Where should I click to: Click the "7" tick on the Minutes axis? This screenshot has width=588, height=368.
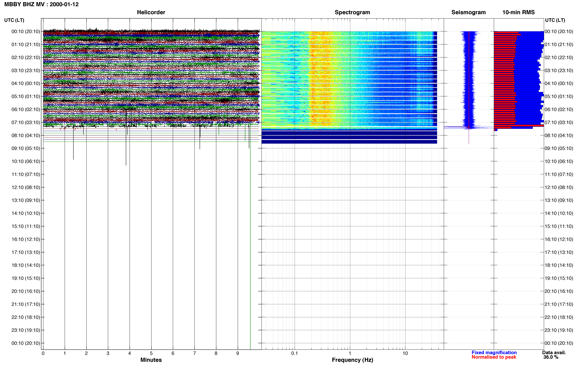coord(195,353)
